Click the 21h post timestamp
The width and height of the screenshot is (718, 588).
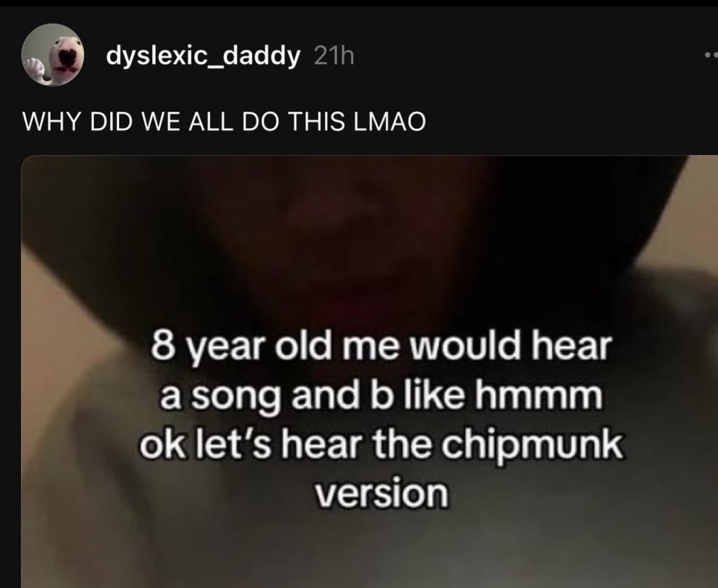tap(334, 56)
